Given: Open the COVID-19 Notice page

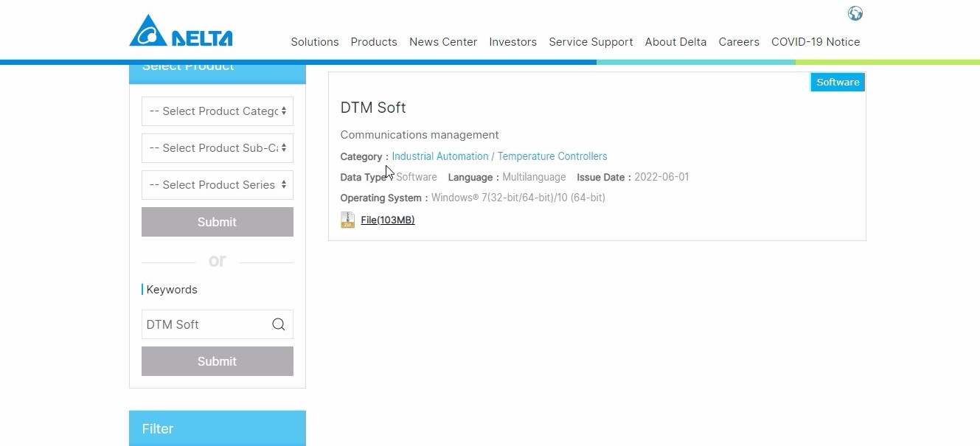Looking at the screenshot, I should pos(816,42).
